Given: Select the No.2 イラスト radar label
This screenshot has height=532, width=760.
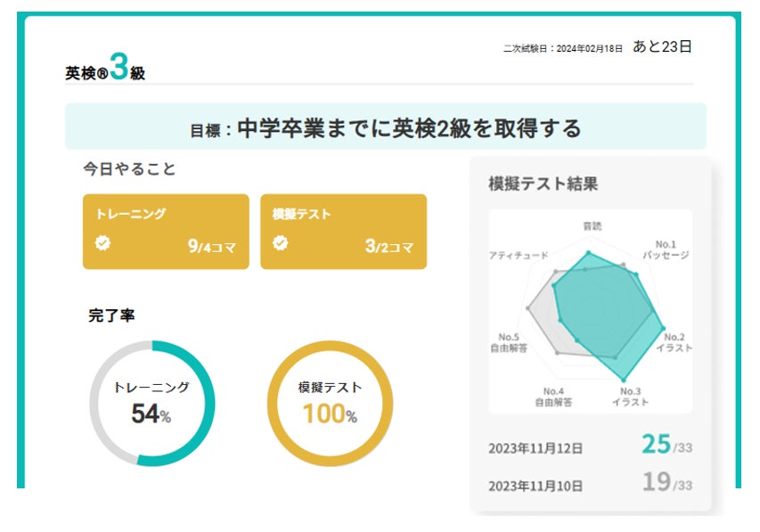Looking at the screenshot, I should tap(674, 342).
